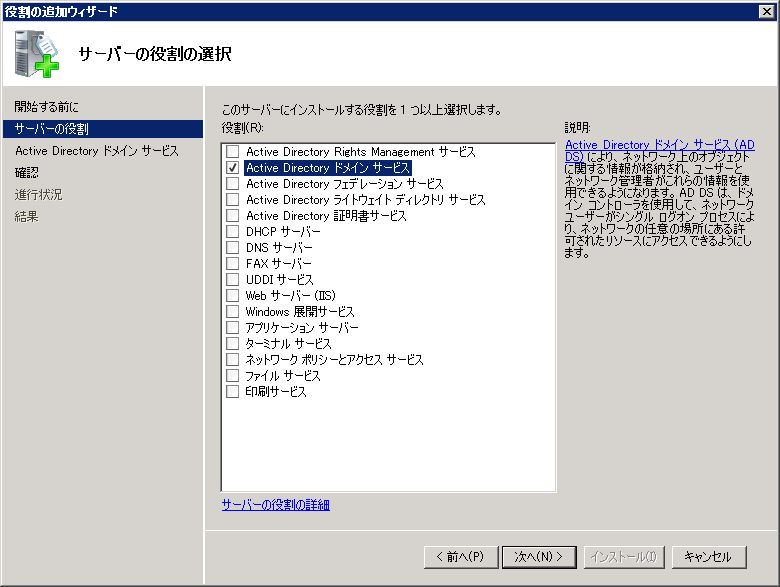Close the 役割の追加ウィザード window
Screen dimensions: 780x587
(x=767, y=11)
